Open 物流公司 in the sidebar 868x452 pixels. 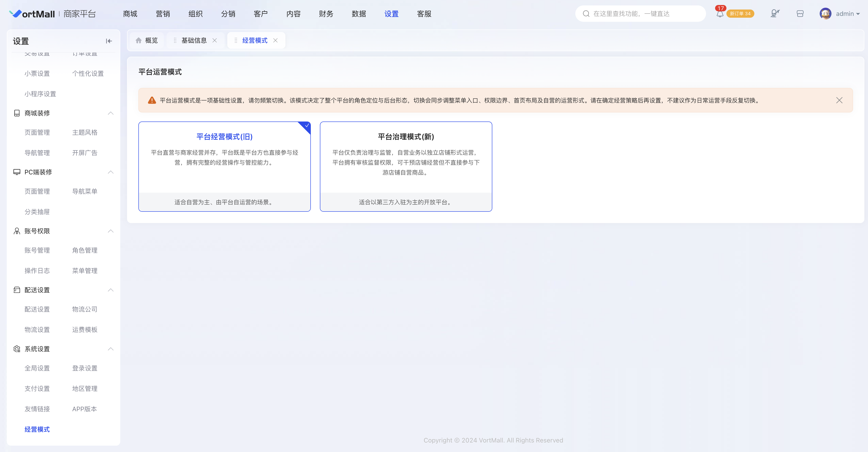coord(85,309)
